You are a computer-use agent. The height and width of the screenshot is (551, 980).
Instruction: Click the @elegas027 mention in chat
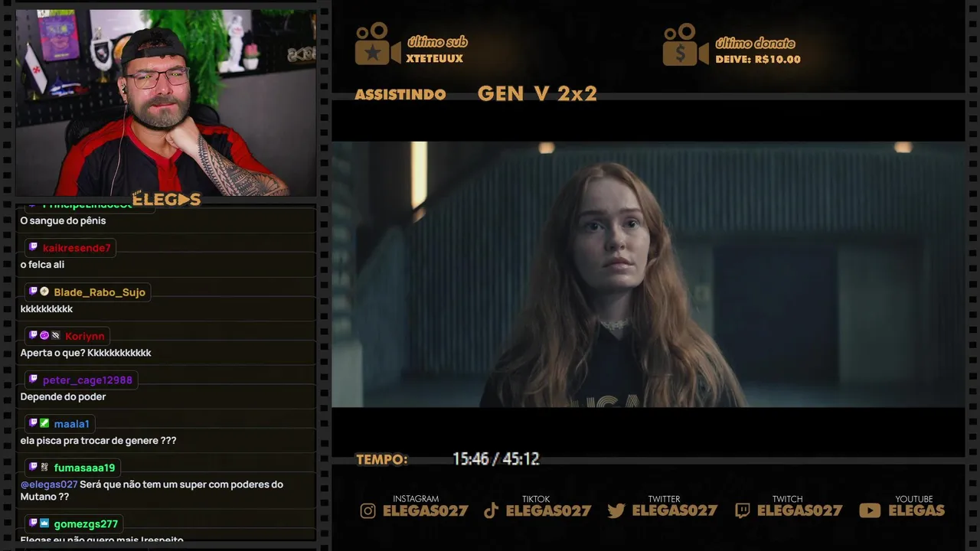49,484
